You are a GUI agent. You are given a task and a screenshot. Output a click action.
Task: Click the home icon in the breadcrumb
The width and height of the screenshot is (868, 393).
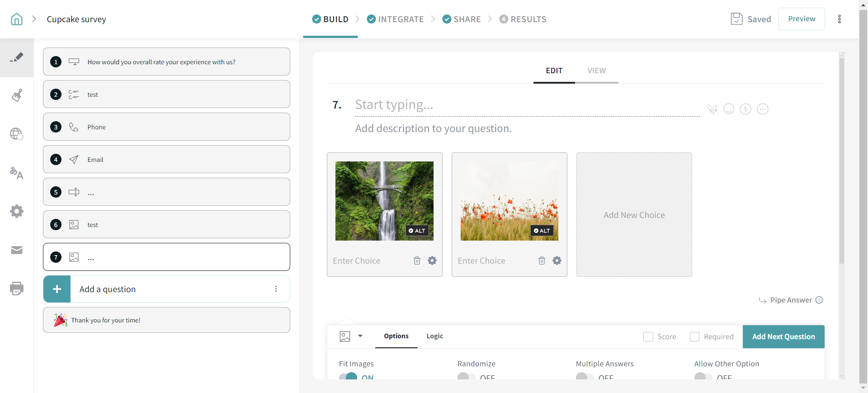17,19
